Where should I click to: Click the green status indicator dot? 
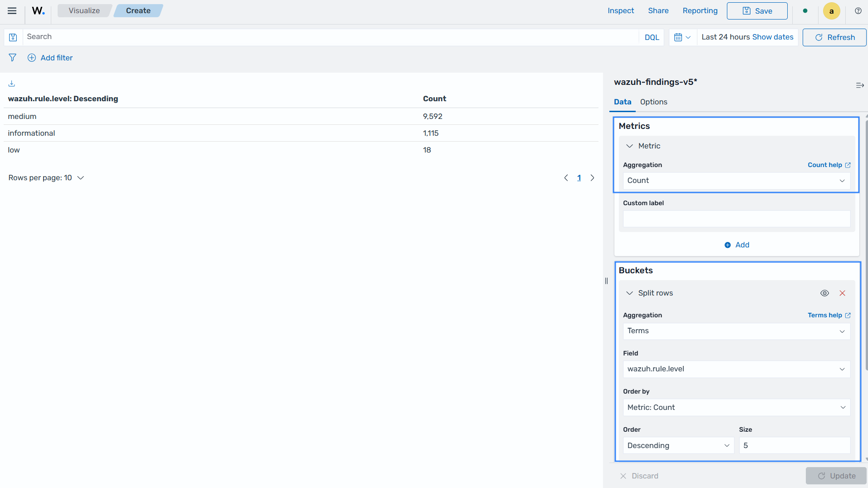point(805,10)
